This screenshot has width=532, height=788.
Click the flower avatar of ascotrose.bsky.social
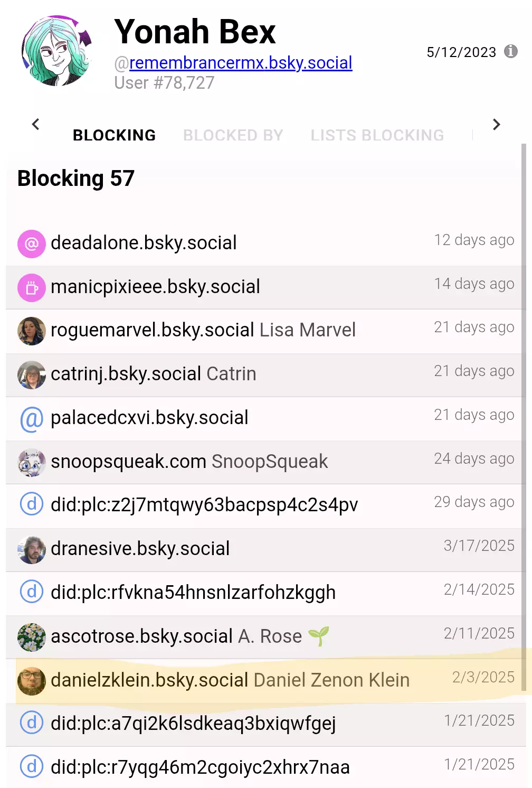tap(32, 637)
